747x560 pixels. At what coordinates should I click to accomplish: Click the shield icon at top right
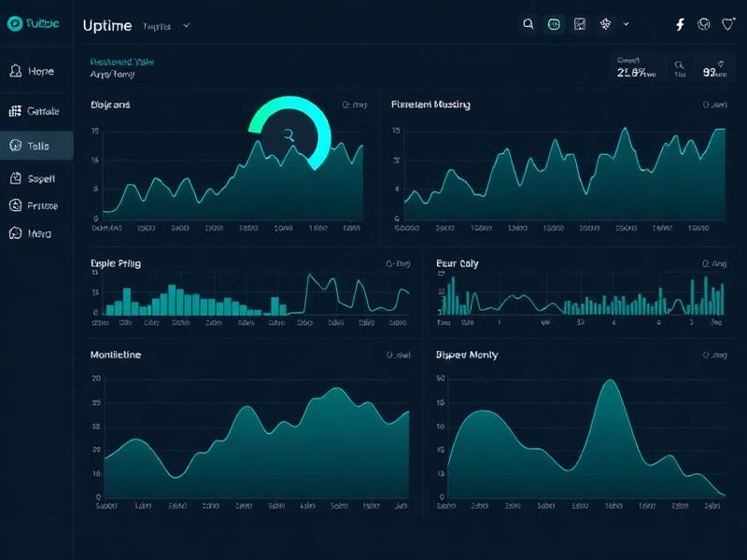[727, 24]
